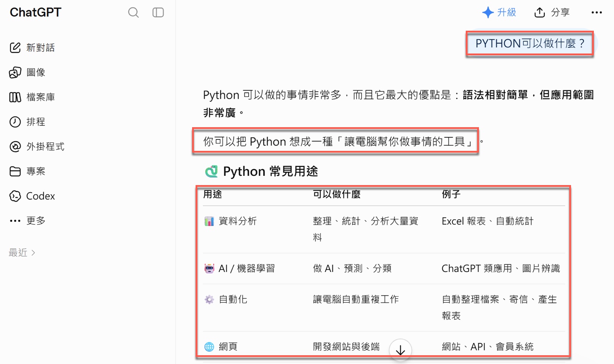Click the 可以做什麼 column header
Image resolution: width=614 pixels, height=364 pixels.
point(337,194)
